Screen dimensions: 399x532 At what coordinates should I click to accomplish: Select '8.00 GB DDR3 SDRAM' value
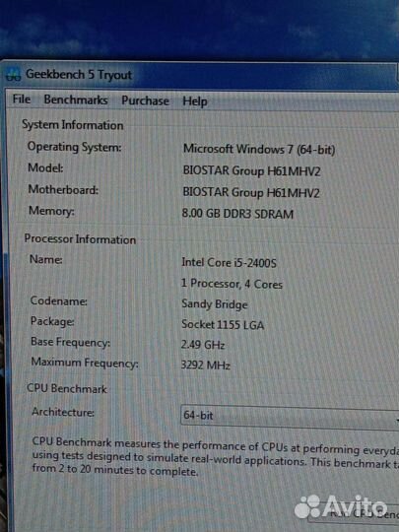pyautogui.click(x=237, y=214)
